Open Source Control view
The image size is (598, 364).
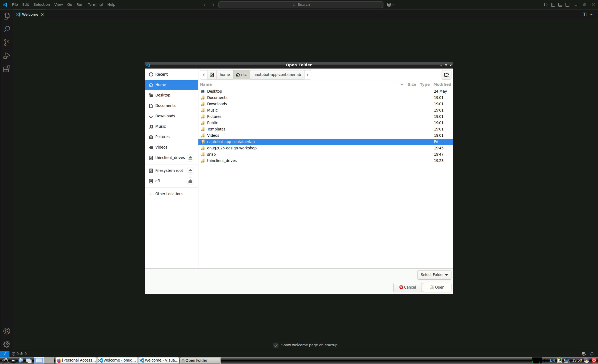click(7, 42)
